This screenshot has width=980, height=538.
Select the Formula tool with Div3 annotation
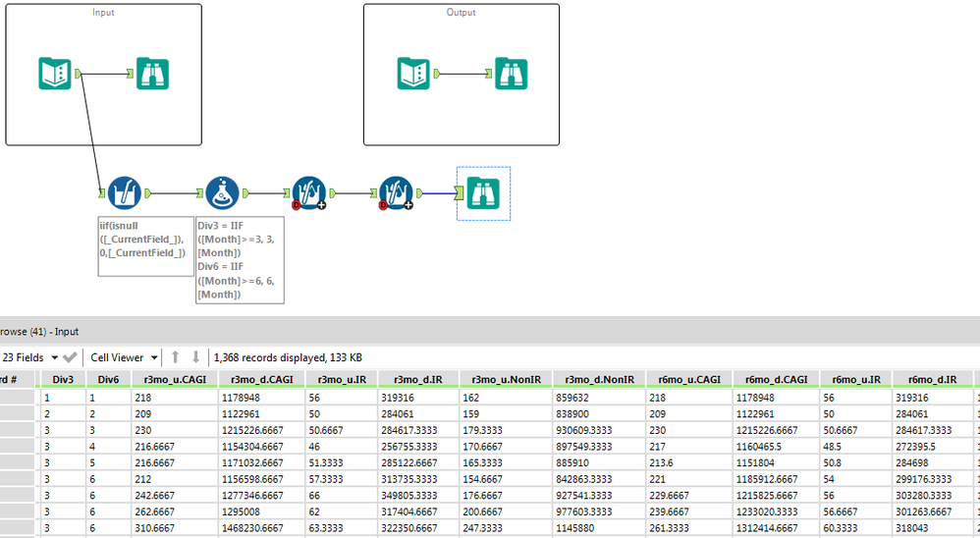click(222, 193)
